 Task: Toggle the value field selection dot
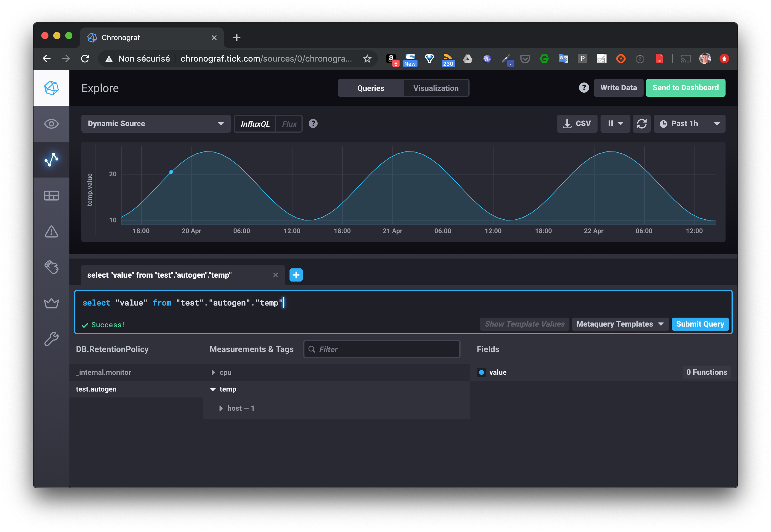481,372
